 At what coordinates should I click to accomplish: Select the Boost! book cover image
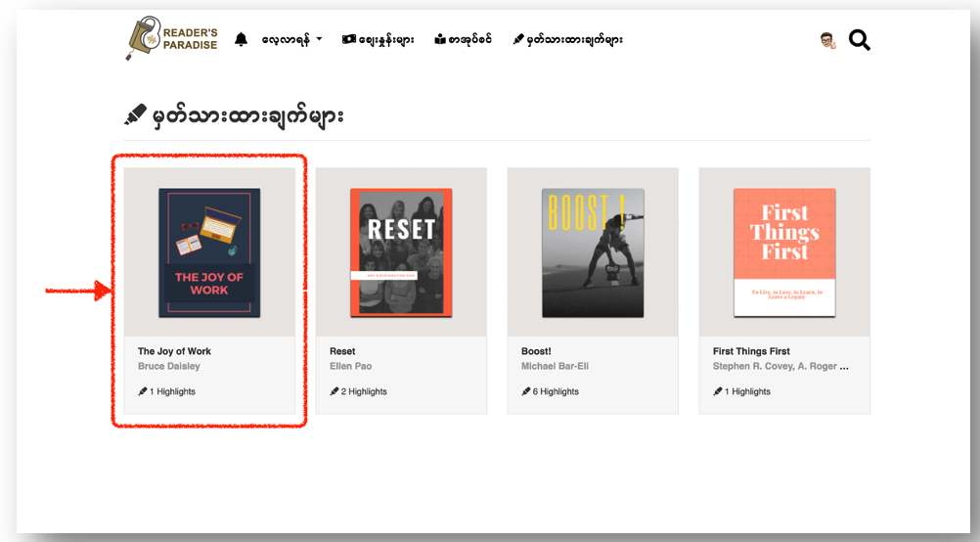click(593, 252)
